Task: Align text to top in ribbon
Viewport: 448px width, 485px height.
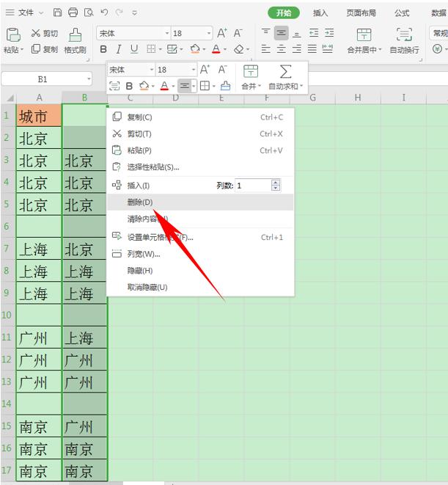Action: coord(265,33)
